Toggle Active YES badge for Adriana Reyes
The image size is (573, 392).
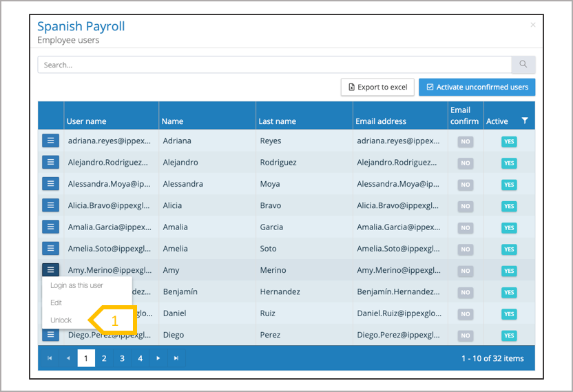pyautogui.click(x=509, y=141)
